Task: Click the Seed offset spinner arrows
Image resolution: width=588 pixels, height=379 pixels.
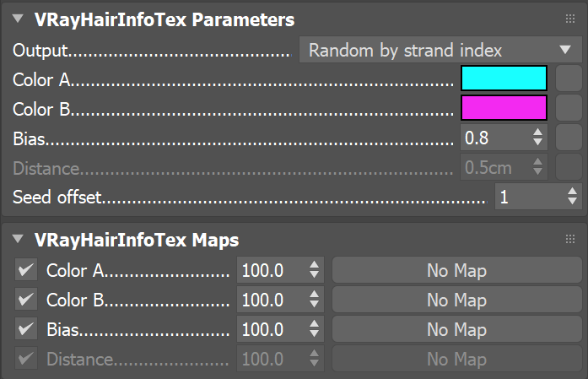Action: coord(572,197)
